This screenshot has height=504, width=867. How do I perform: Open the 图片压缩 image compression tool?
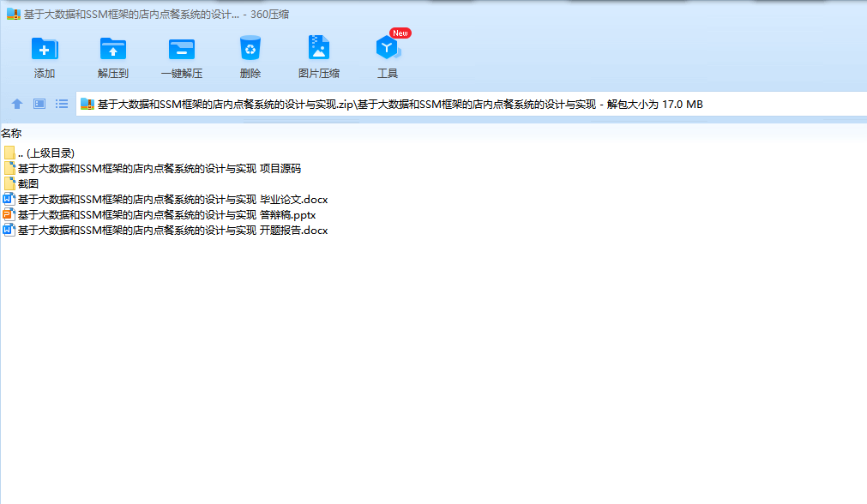[318, 47]
